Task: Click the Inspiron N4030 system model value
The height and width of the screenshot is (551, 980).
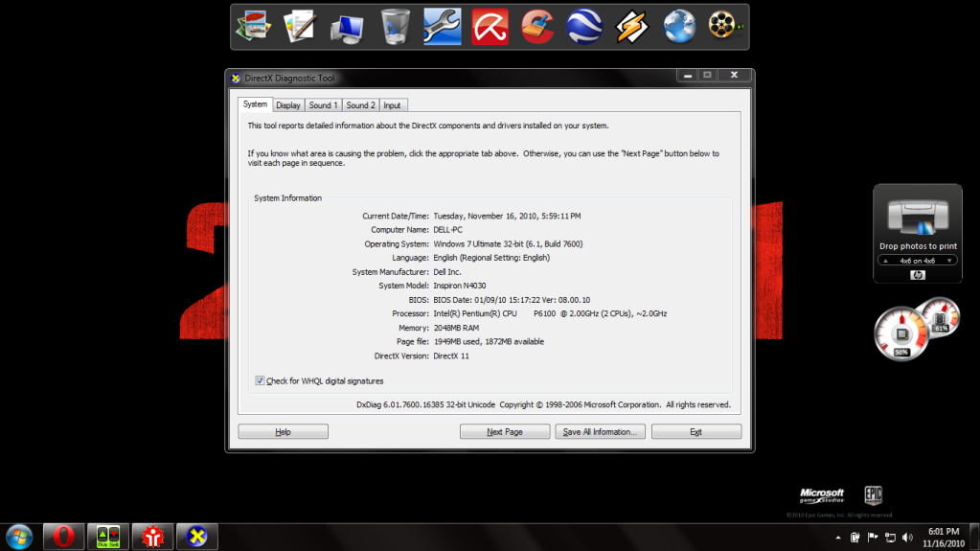Action: (x=460, y=286)
